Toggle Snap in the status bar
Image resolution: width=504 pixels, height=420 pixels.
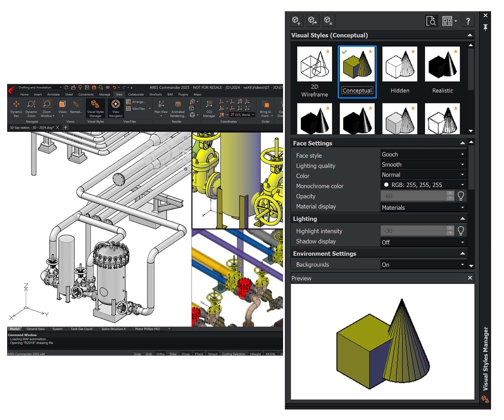(x=137, y=354)
